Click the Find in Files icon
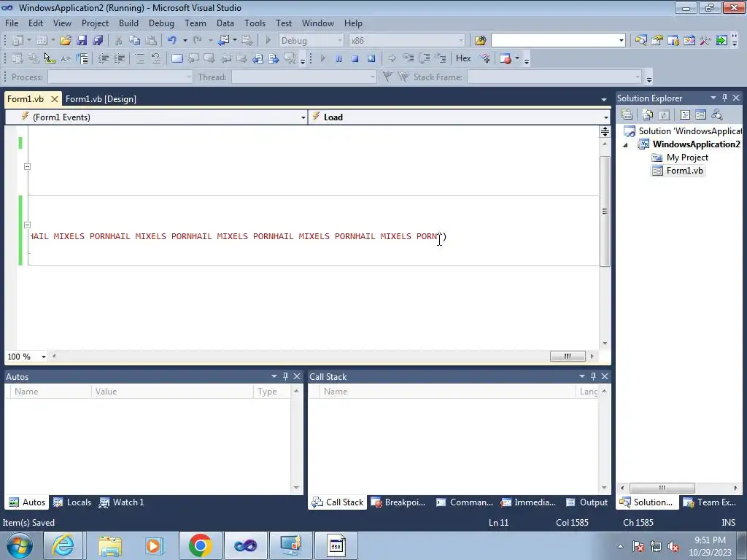The width and height of the screenshot is (747, 560). click(480, 41)
